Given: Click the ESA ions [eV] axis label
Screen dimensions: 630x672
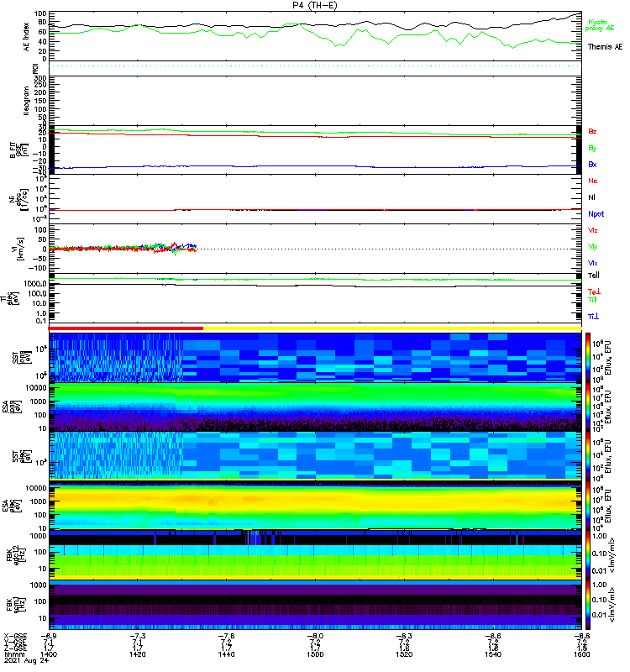Looking at the screenshot, I should [10, 407].
